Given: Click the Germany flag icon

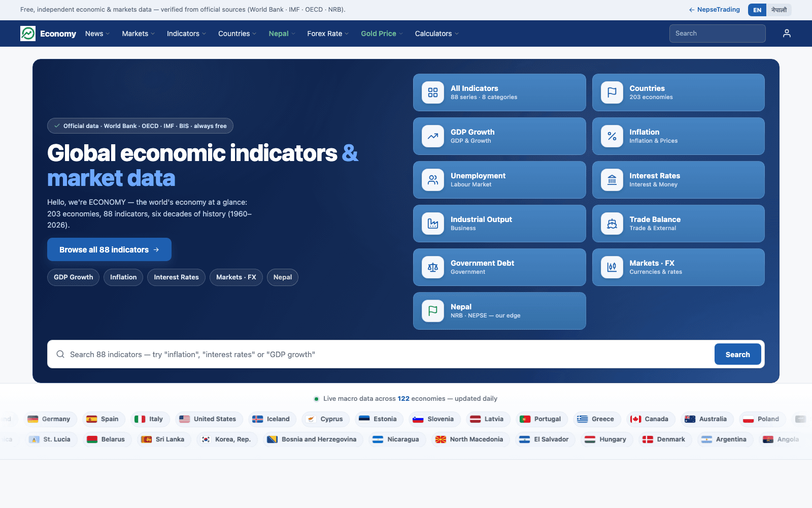Looking at the screenshot, I should [x=33, y=419].
